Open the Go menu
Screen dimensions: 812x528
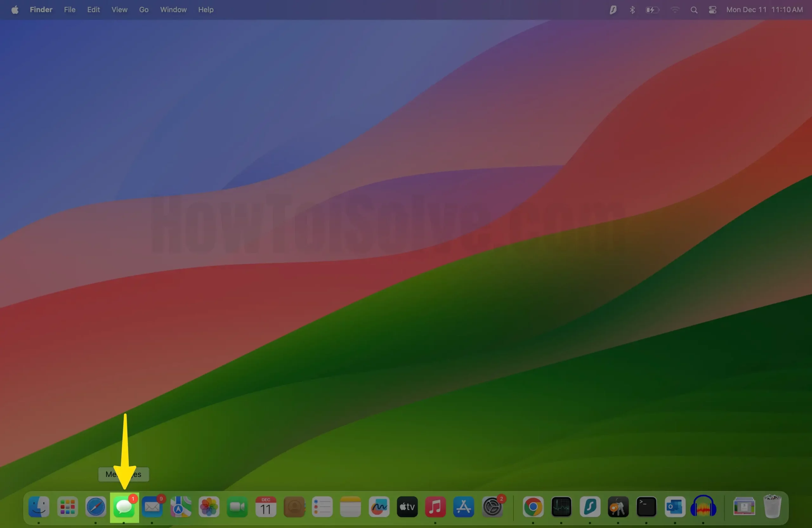tap(144, 10)
